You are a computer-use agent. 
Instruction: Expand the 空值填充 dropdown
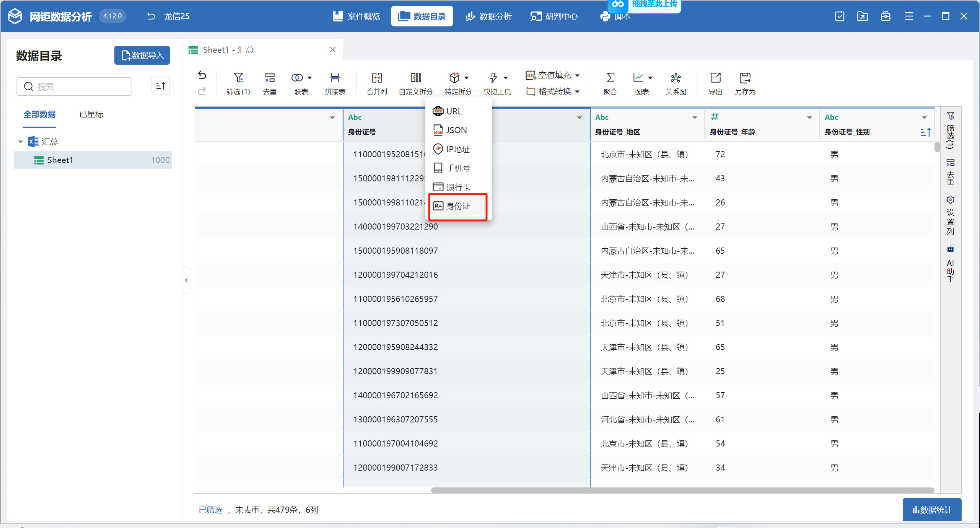577,75
